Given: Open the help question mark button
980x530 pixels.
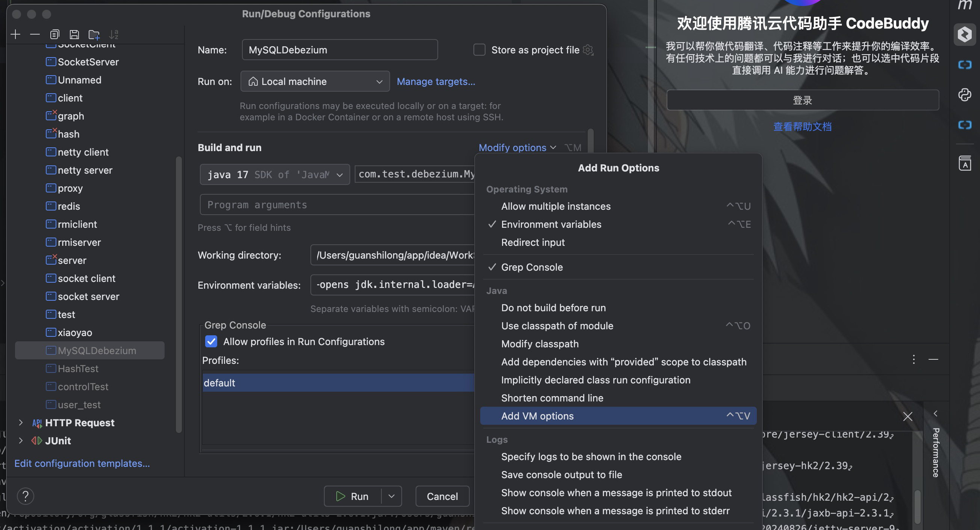Looking at the screenshot, I should pyautogui.click(x=26, y=496).
